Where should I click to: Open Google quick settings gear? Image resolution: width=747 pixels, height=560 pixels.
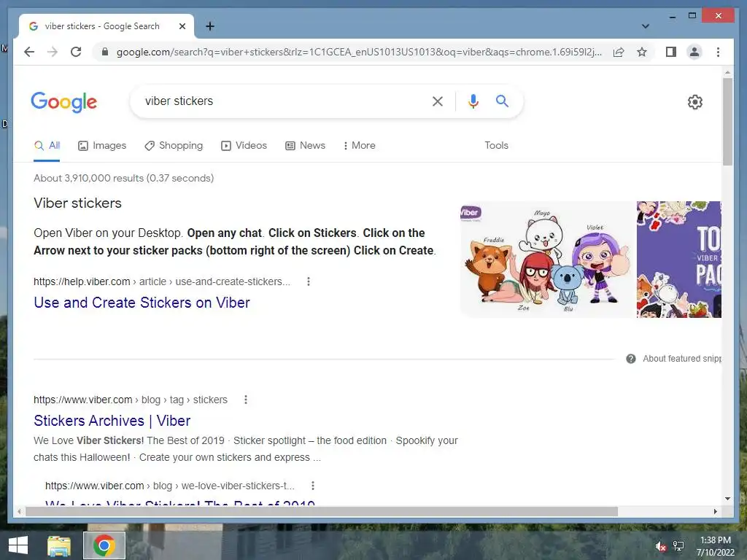[694, 101]
